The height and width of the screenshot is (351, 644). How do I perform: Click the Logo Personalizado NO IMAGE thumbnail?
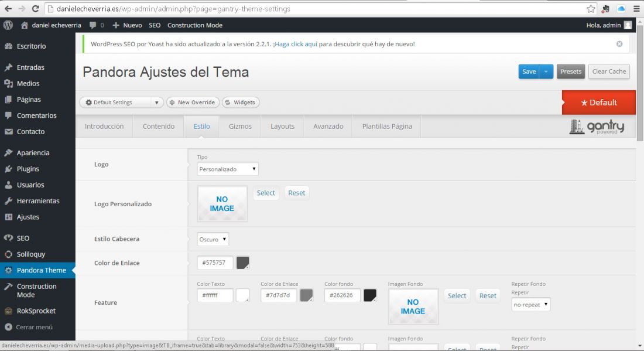(222, 204)
